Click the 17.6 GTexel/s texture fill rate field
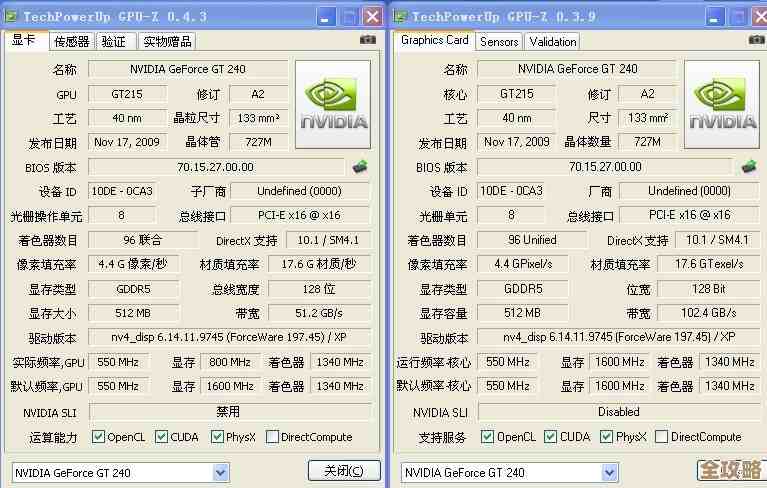Screen dimensions: 767x488 pos(708,265)
